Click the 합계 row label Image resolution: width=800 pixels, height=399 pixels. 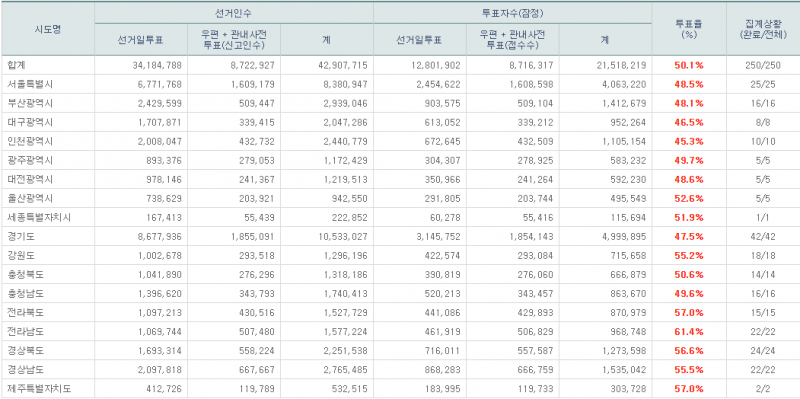click(16, 65)
